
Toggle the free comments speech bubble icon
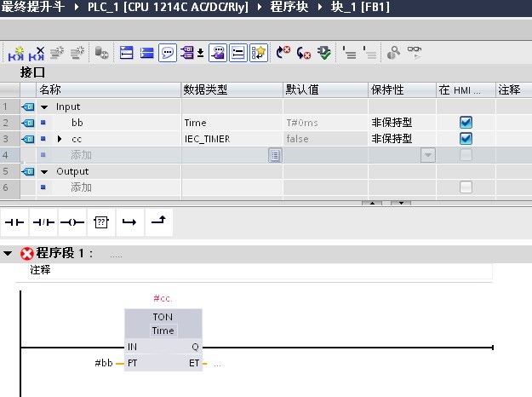pos(168,53)
